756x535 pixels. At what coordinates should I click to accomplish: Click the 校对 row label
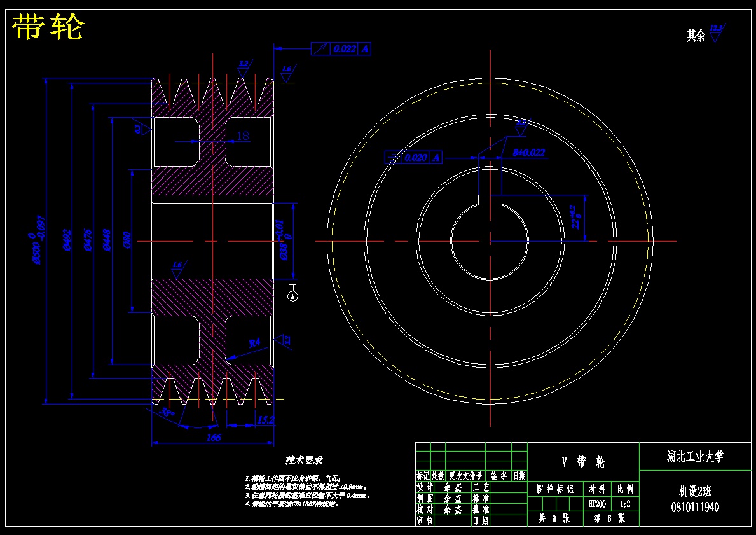pyautogui.click(x=426, y=510)
